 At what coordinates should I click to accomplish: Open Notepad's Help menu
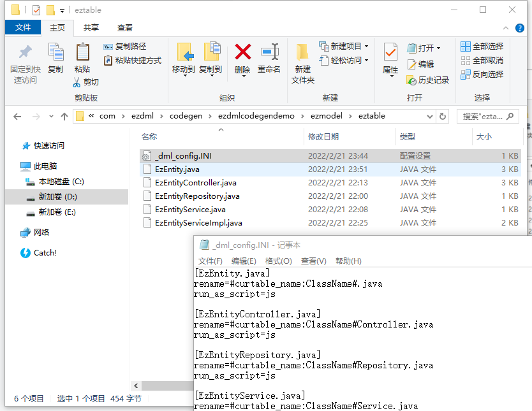point(348,261)
